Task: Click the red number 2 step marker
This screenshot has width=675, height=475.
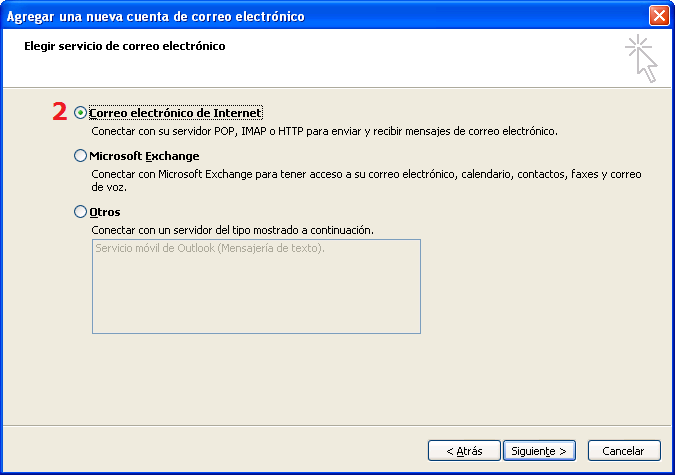Action: tap(59, 113)
